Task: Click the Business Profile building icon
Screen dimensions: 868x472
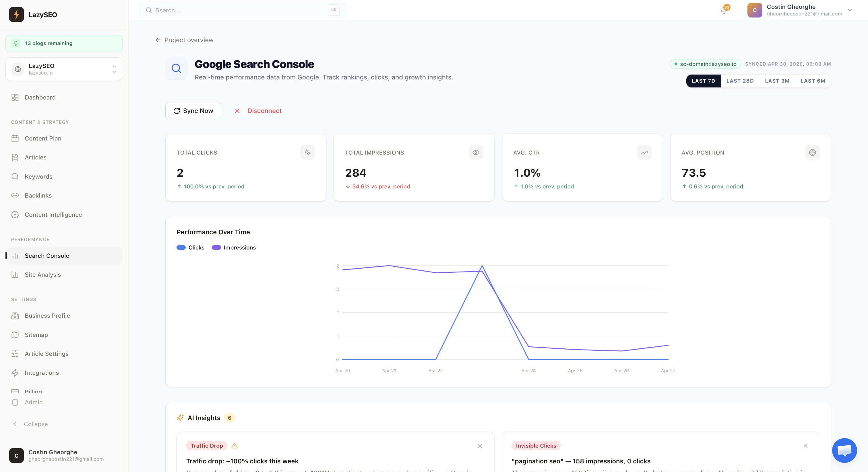Action: pyautogui.click(x=15, y=315)
